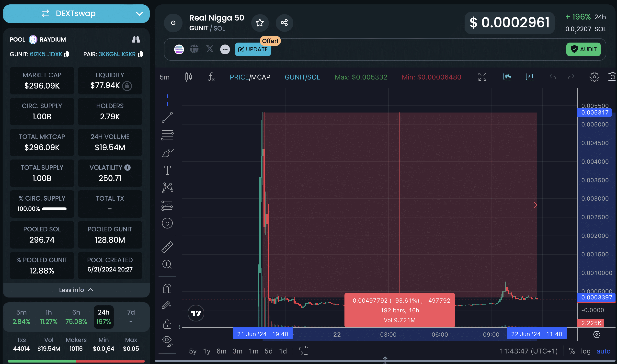This screenshot has height=364, width=617.
Task: Toggle fullscreen chart mode
Action: pyautogui.click(x=482, y=77)
